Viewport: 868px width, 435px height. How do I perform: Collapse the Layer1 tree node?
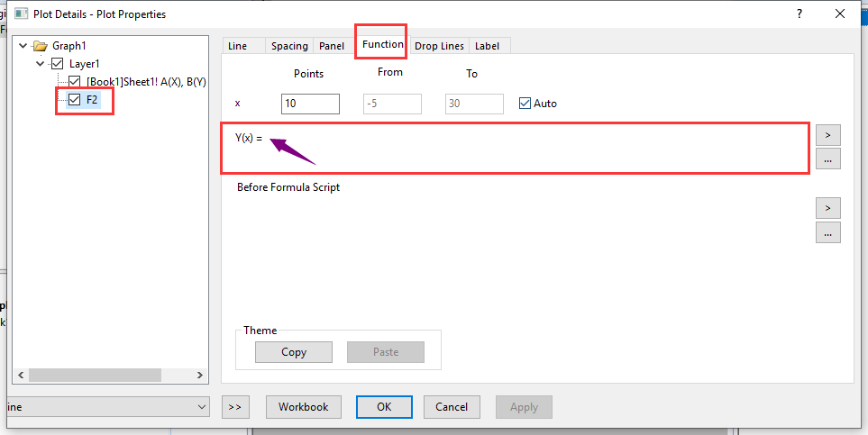40,64
